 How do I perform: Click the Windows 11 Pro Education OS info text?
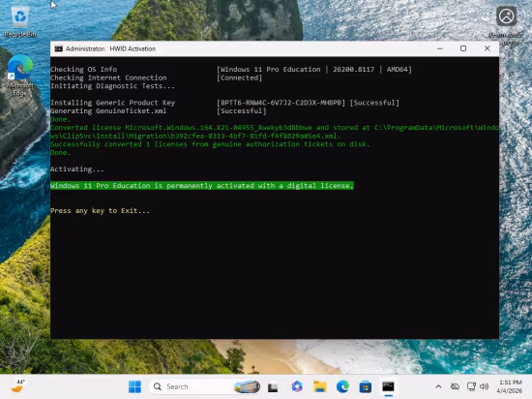coord(314,70)
